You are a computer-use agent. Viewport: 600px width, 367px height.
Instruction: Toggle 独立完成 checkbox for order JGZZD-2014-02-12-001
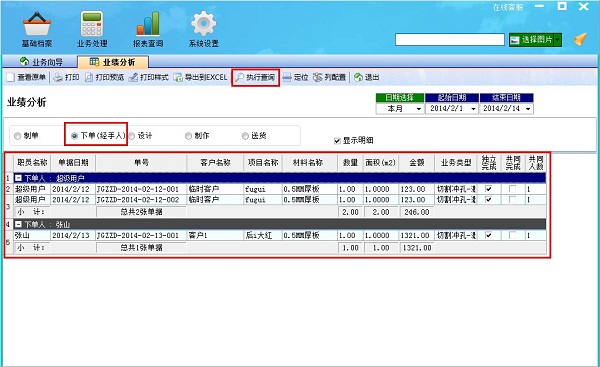pos(489,189)
